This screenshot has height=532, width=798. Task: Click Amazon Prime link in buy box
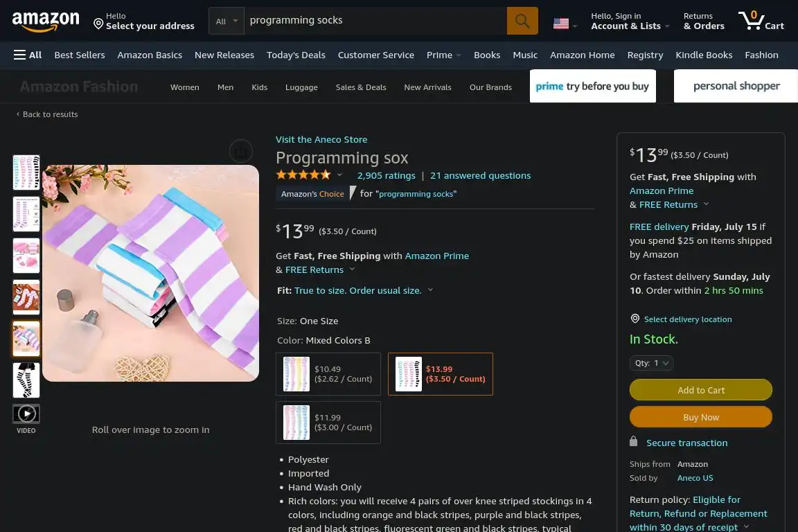pos(661,190)
